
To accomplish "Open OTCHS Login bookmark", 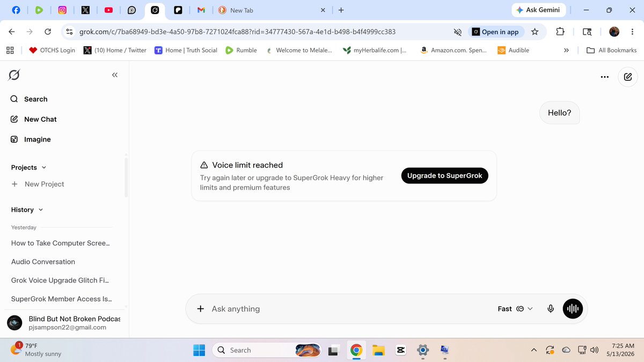I will [x=52, y=50].
